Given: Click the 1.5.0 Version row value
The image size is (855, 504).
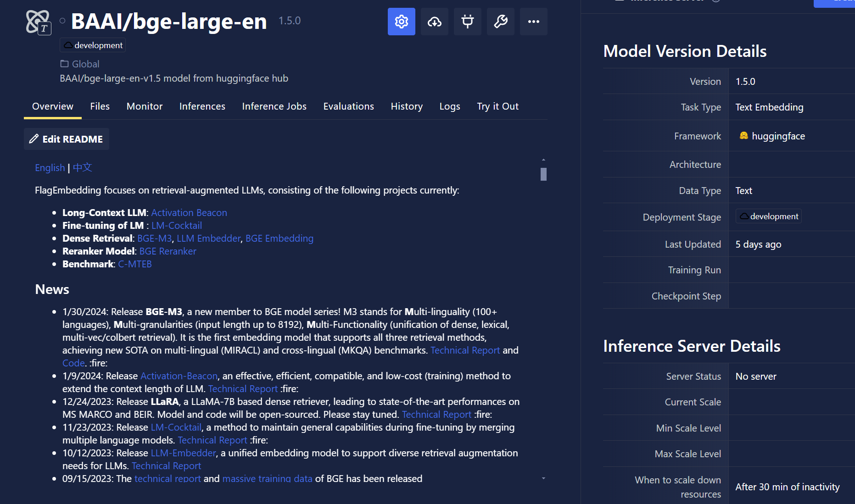Looking at the screenshot, I should click(745, 82).
